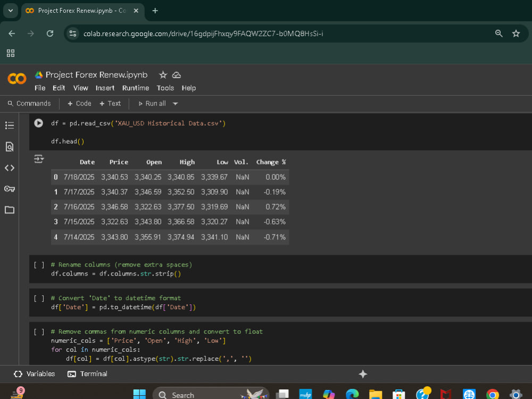Open the Files folder panel
Image resolution: width=532 pixels, height=399 pixels.
click(10, 210)
